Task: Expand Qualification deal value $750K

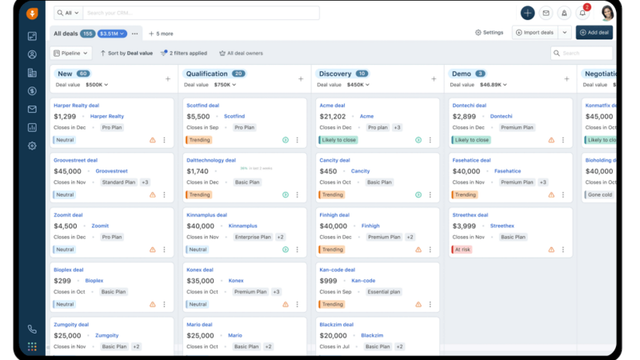Action: click(225, 84)
